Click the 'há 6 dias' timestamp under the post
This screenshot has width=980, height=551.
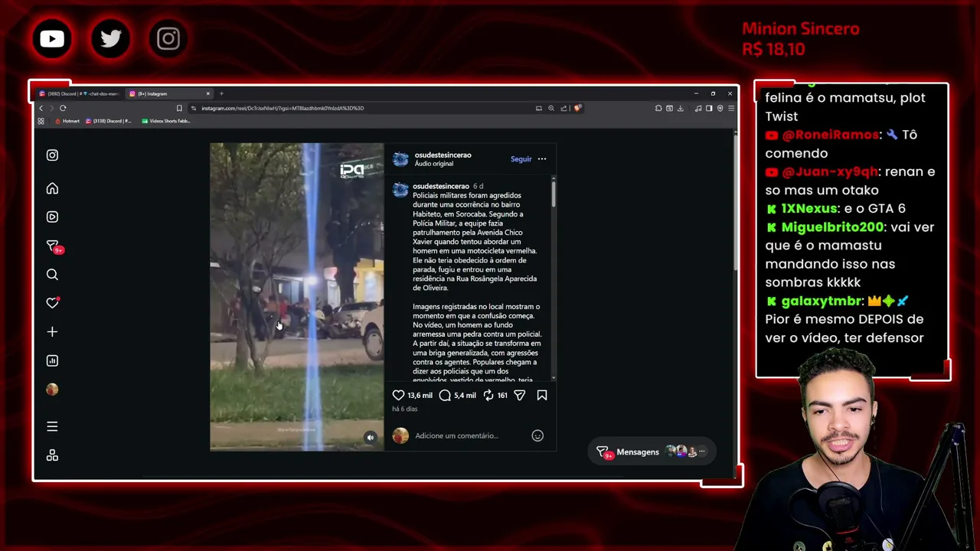pyautogui.click(x=405, y=409)
